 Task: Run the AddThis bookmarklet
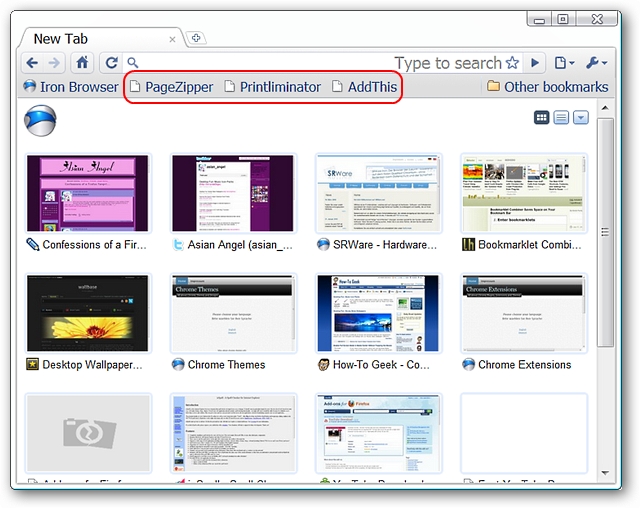(364, 87)
